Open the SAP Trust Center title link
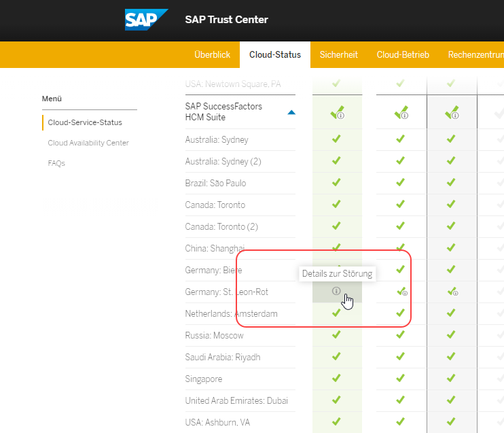This screenshot has width=504, height=433. coord(226,20)
